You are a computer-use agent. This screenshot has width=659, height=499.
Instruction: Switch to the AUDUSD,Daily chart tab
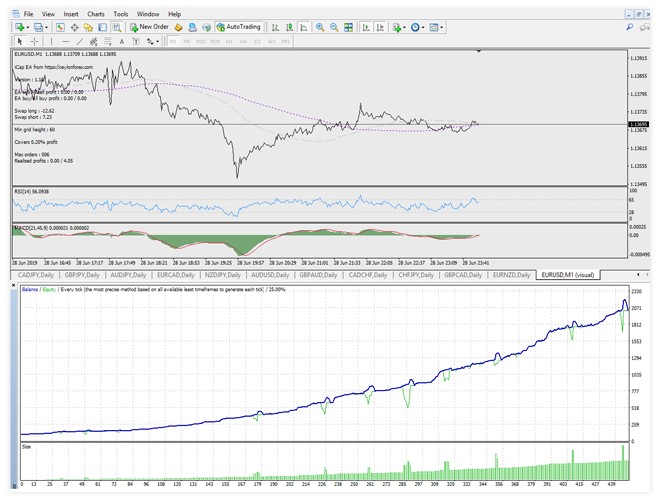pos(270,275)
